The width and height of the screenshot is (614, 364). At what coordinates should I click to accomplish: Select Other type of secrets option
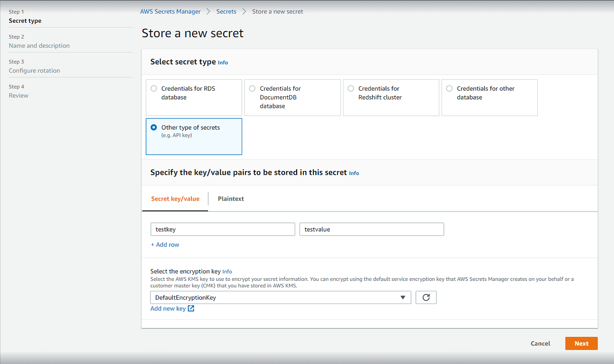[x=153, y=127]
